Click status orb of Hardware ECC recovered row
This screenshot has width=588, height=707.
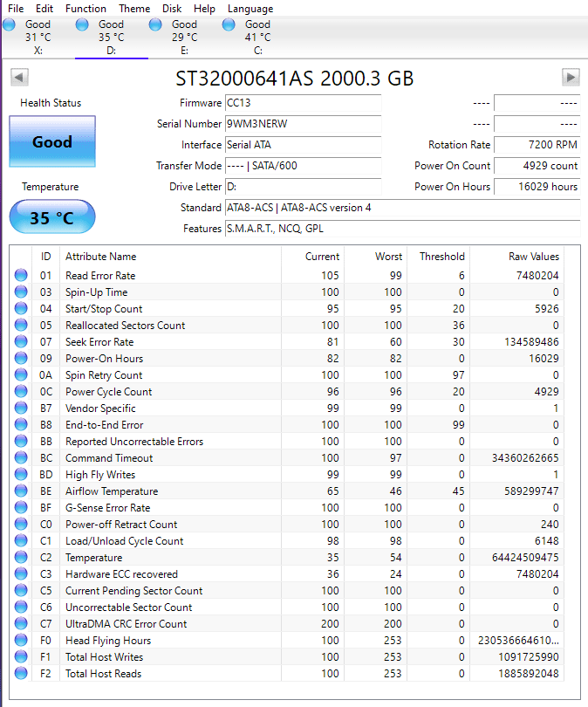pyautogui.click(x=21, y=574)
